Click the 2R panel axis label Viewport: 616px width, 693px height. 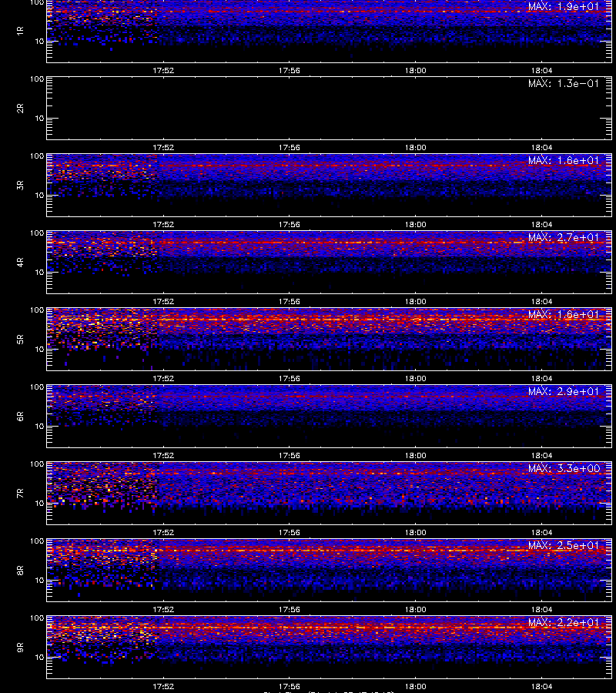tap(20, 109)
